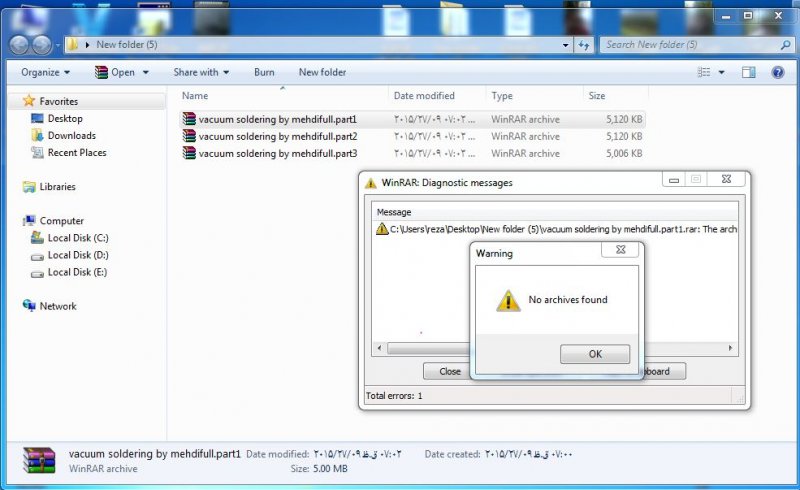
Task: Click New folder in the toolbar
Action: [322, 72]
